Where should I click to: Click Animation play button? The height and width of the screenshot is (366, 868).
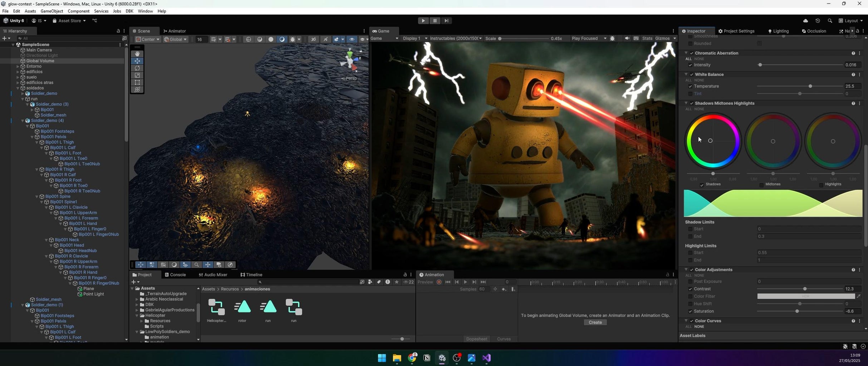(x=465, y=282)
